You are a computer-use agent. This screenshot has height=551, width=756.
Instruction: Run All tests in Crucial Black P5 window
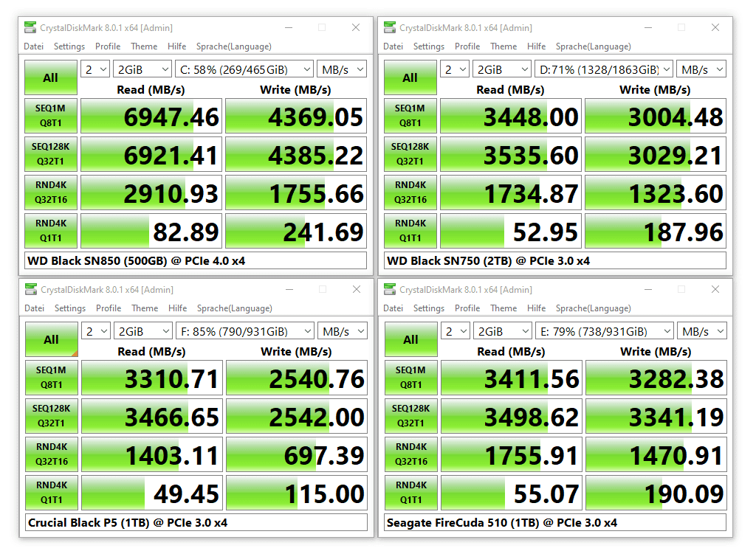tap(52, 339)
